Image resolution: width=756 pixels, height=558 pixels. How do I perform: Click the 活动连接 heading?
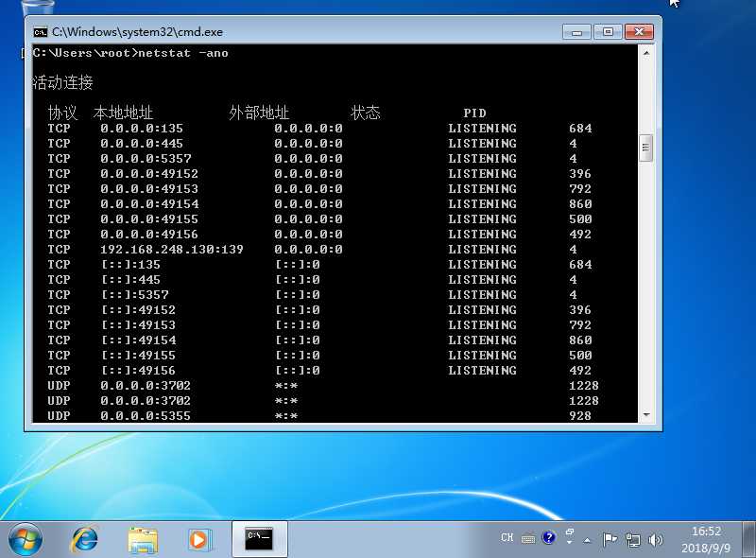coord(62,82)
